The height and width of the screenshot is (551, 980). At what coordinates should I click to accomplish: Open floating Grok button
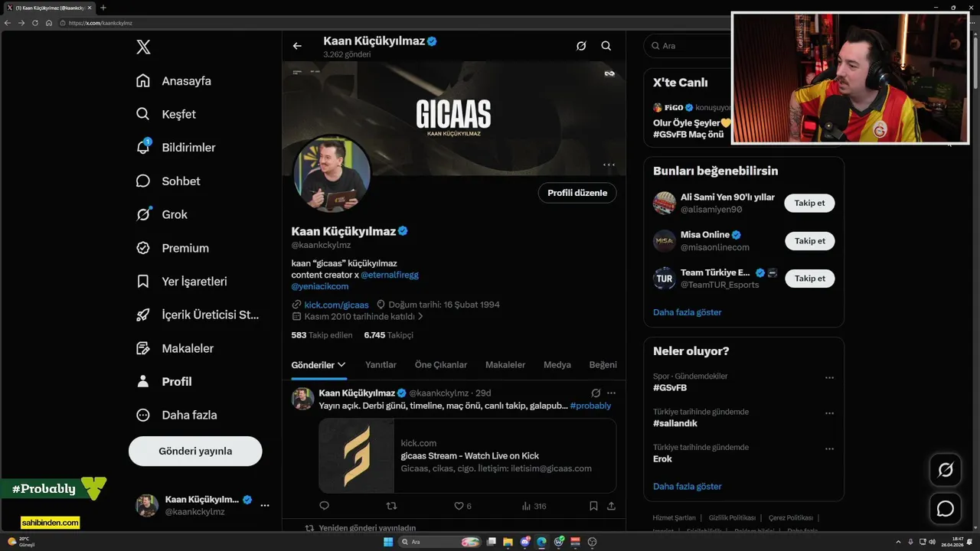[x=946, y=470]
